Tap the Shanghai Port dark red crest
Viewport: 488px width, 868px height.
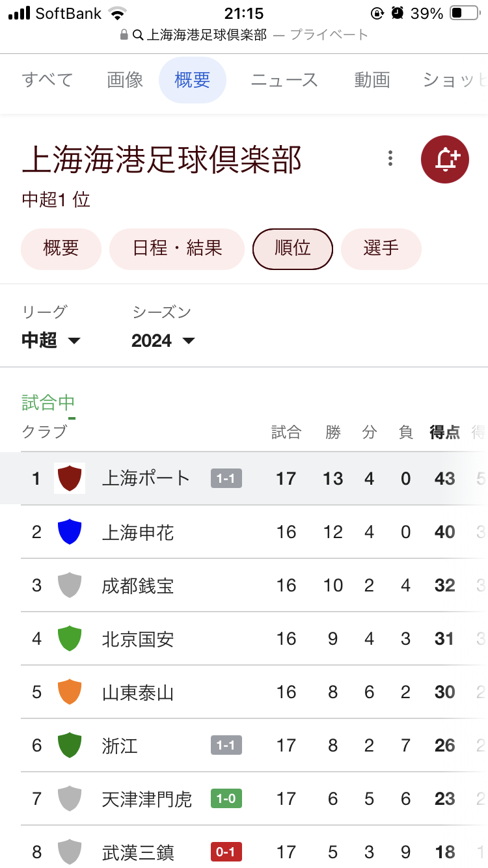(70, 479)
